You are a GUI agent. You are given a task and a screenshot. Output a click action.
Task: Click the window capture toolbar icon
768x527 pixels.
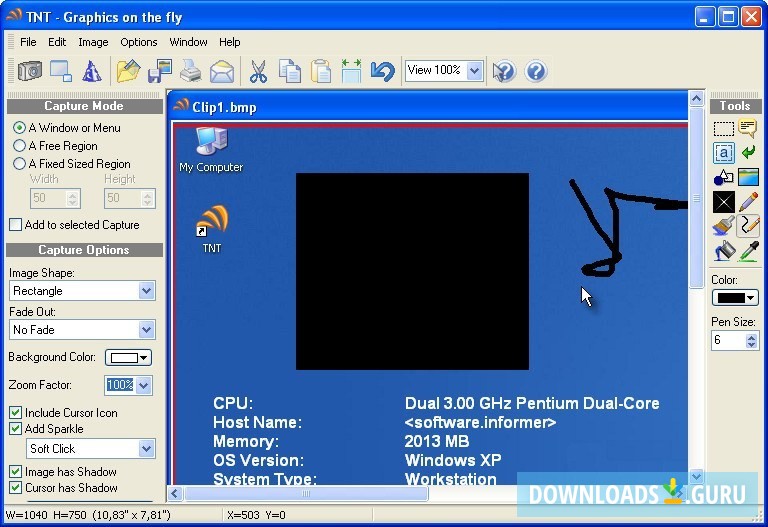pos(61,72)
